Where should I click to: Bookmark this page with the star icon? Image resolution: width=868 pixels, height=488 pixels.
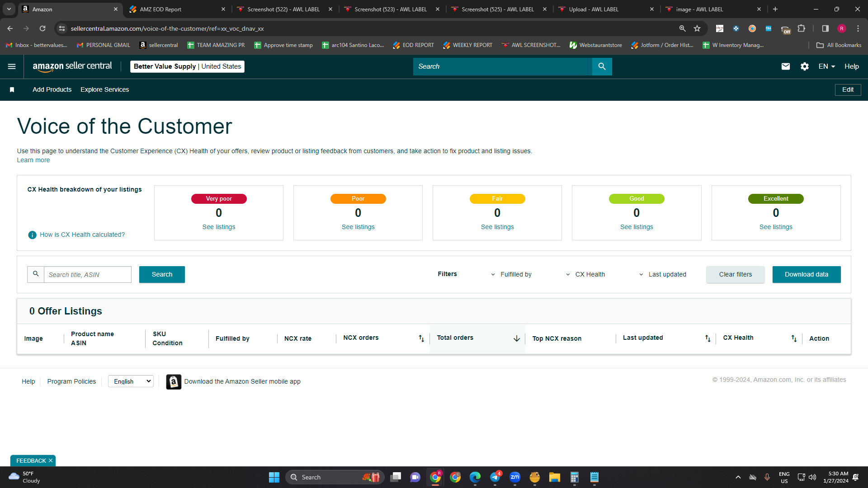coord(697,28)
